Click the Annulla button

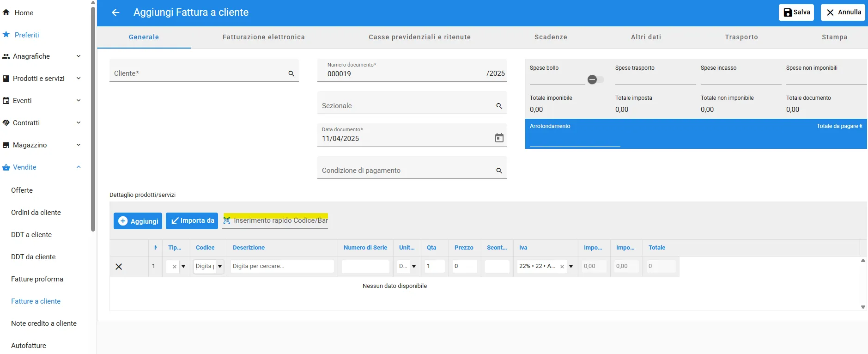843,12
